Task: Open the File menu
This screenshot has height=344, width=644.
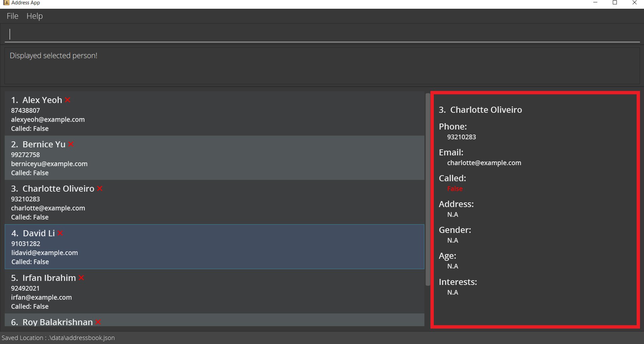Action: tap(12, 16)
